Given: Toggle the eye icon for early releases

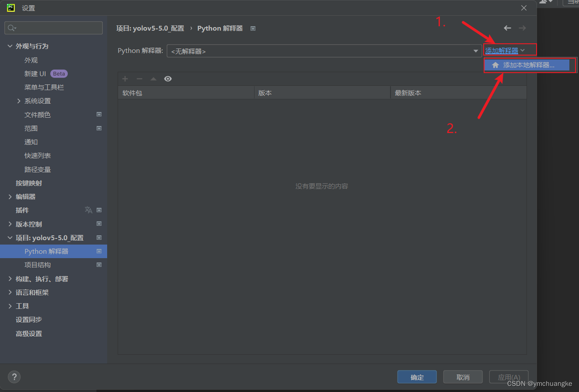Looking at the screenshot, I should (x=168, y=79).
